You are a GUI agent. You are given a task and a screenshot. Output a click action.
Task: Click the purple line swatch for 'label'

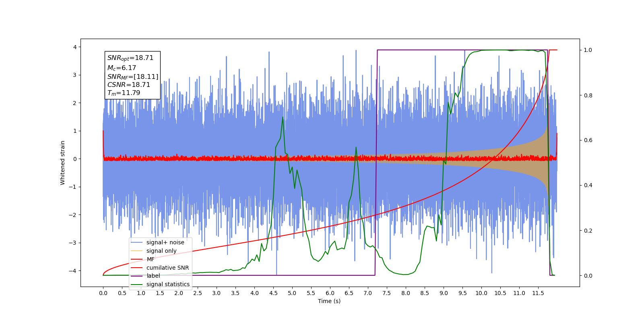[137, 276]
